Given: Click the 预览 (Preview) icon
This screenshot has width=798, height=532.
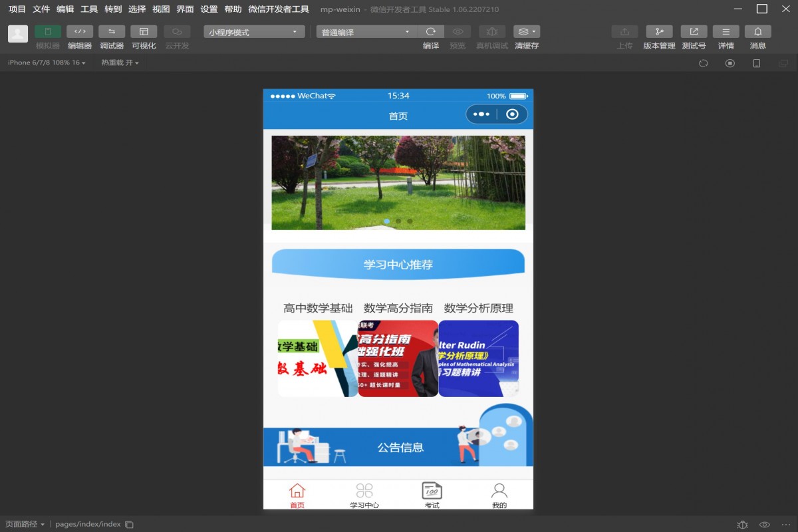Looking at the screenshot, I should click(458, 31).
